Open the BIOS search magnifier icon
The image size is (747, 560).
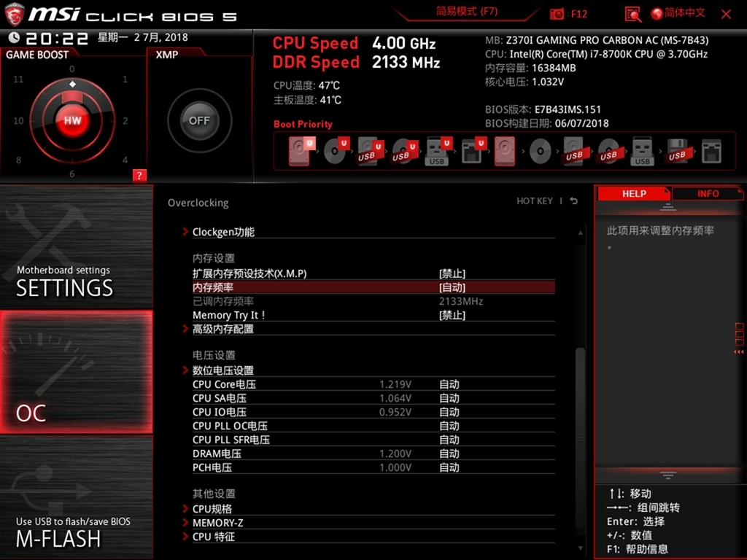click(x=632, y=15)
